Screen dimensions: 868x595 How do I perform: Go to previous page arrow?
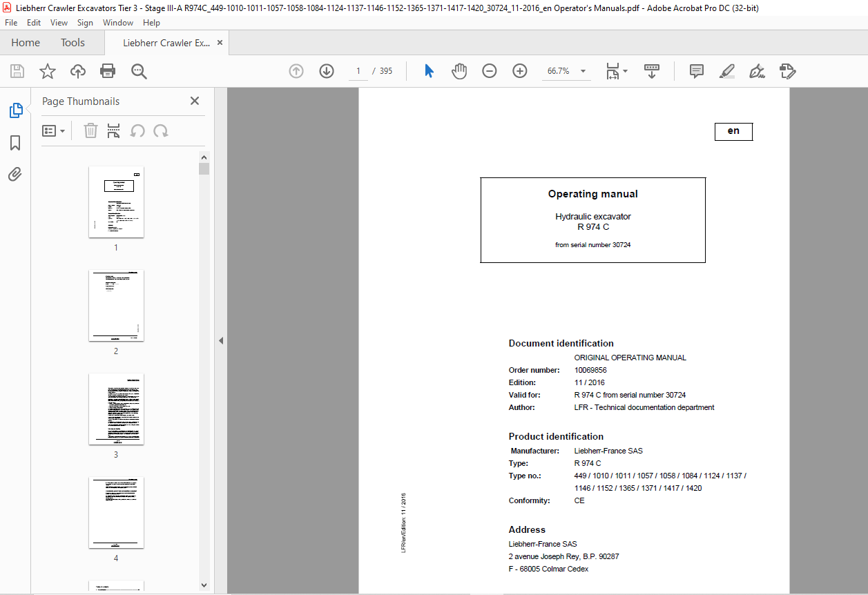click(296, 71)
